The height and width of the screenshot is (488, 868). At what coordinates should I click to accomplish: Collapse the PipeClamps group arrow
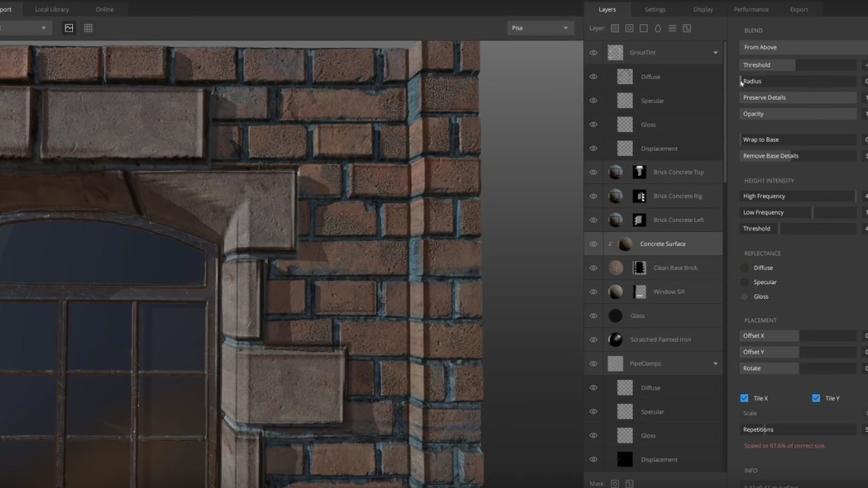(715, 364)
